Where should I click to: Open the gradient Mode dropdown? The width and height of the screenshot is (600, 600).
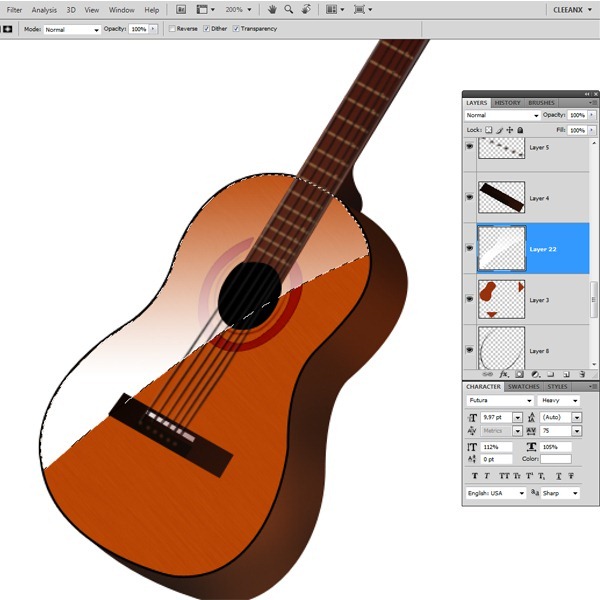72,29
